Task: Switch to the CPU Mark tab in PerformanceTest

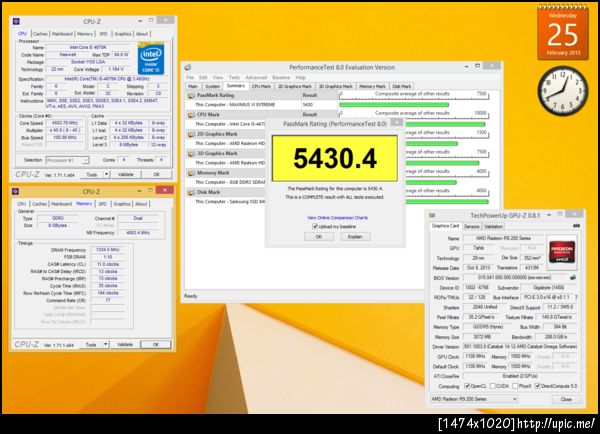Action: [x=261, y=86]
